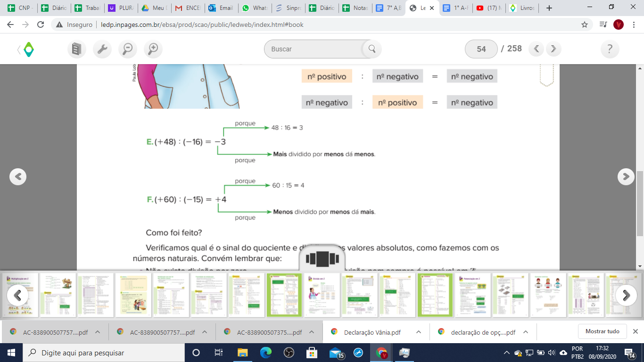The height and width of the screenshot is (362, 644).
Task: Open Multiplicação em Z page thumbnail
Action: coord(20,295)
